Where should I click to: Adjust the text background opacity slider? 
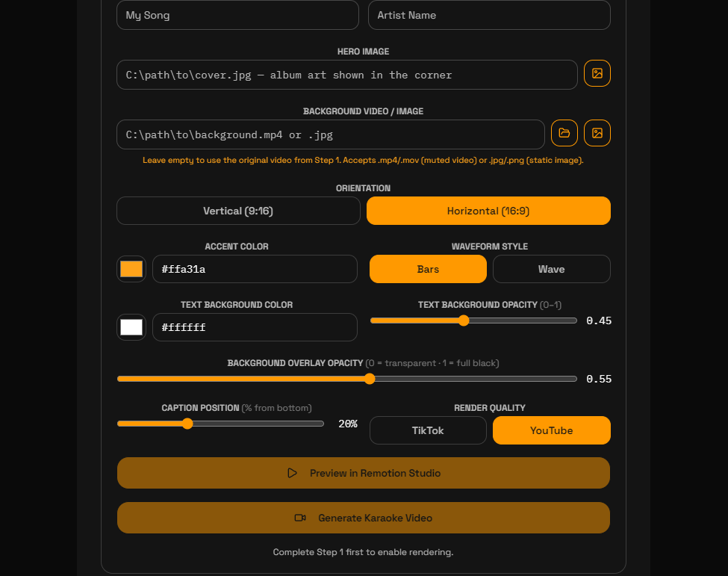coord(473,320)
